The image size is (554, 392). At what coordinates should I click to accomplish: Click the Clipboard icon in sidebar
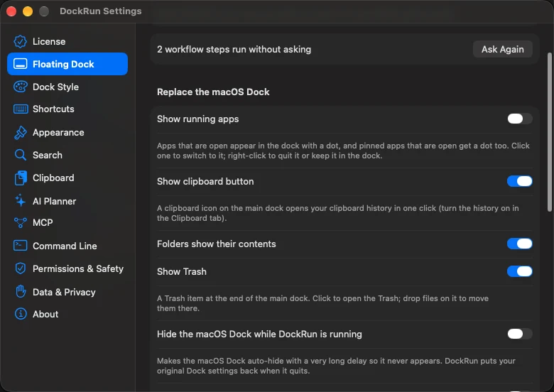[21, 178]
